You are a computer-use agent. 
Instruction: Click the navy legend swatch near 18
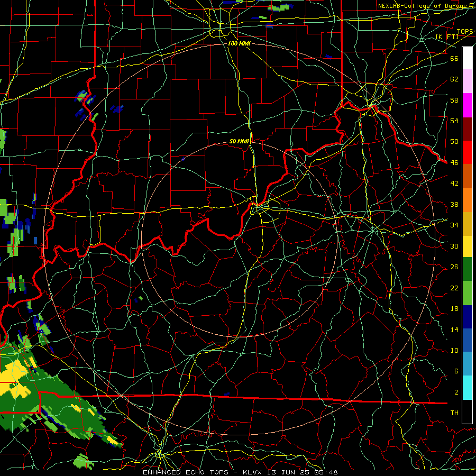pyautogui.click(x=467, y=317)
